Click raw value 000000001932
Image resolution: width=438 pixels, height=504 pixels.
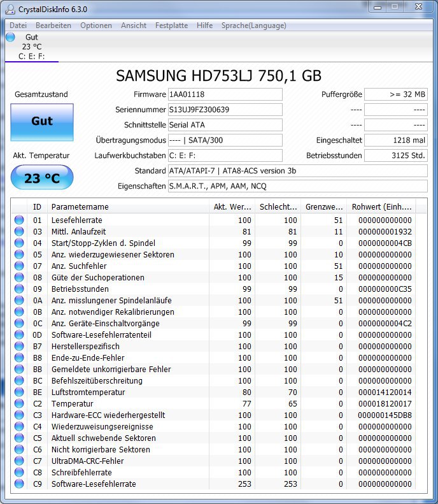(x=385, y=231)
